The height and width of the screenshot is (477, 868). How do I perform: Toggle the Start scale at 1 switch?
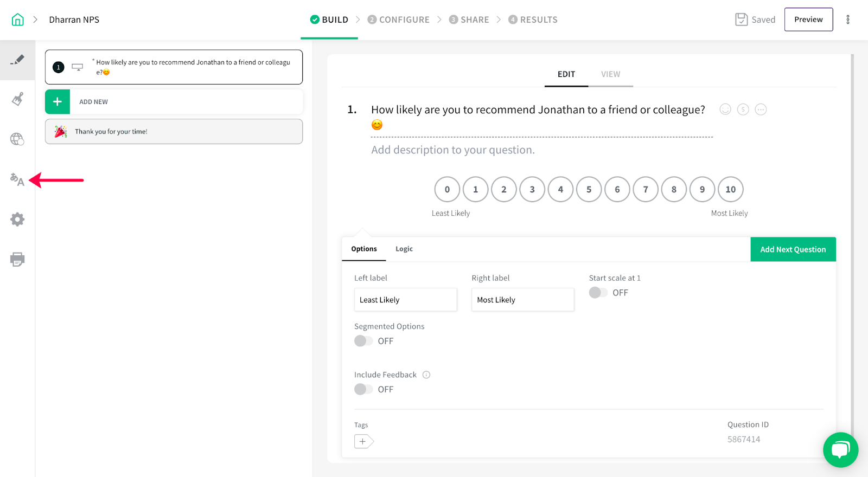click(598, 293)
